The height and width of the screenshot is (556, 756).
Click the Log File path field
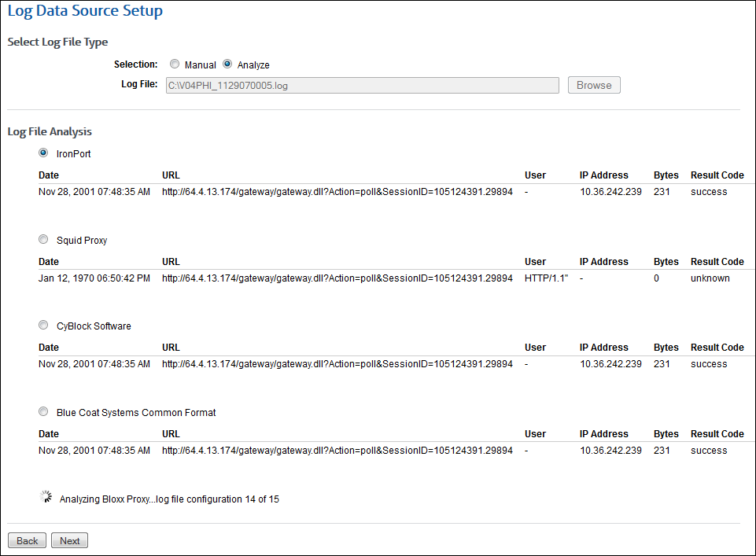pos(363,85)
